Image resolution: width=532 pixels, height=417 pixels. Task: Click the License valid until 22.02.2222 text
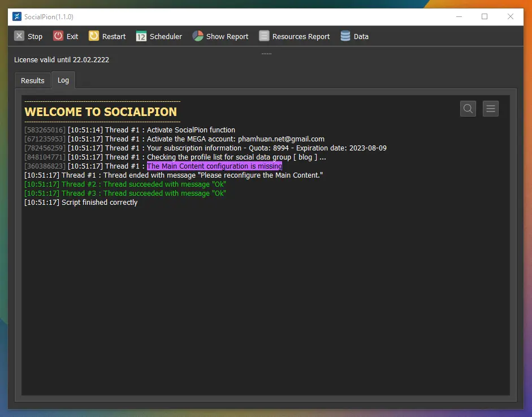point(62,60)
